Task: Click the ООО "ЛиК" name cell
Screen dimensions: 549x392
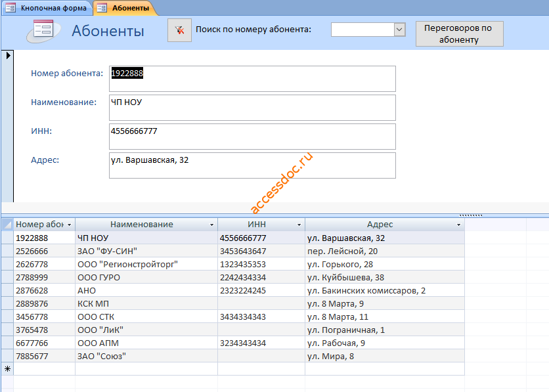Action: [146, 330]
